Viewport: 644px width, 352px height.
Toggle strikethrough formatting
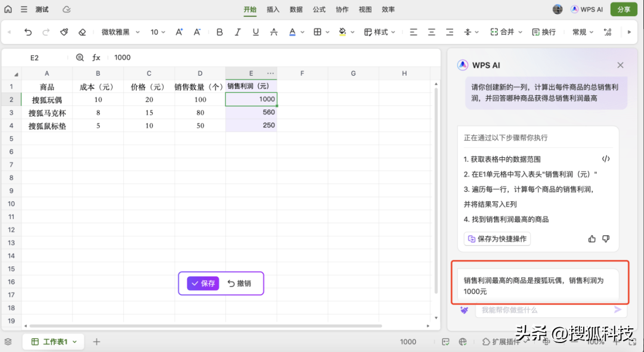274,32
